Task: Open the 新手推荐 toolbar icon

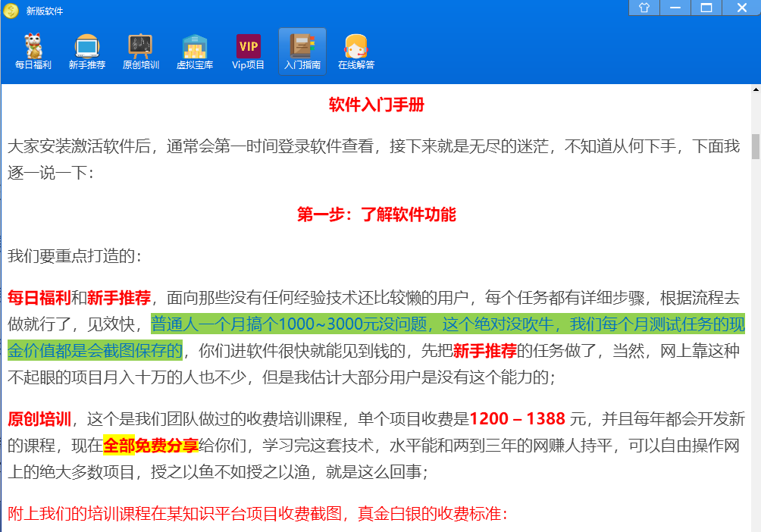Action: (x=86, y=51)
